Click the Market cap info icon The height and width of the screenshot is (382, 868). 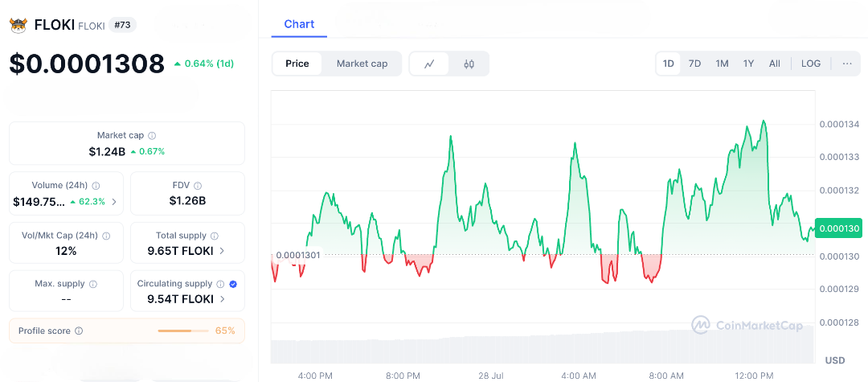click(x=152, y=136)
